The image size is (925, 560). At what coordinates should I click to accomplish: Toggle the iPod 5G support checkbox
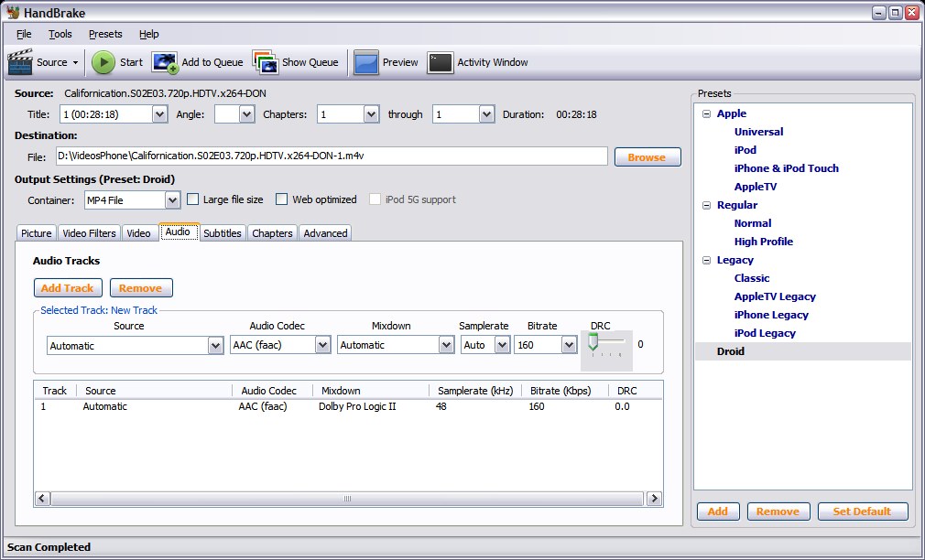(375, 199)
